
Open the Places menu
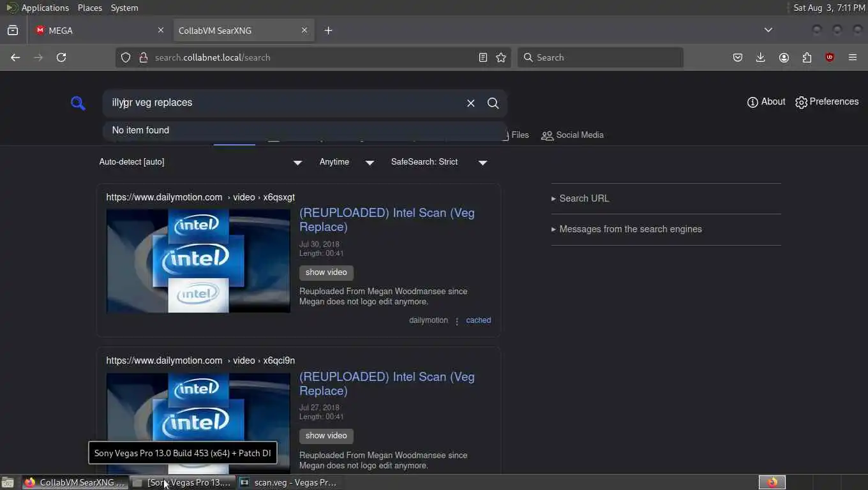(x=90, y=8)
